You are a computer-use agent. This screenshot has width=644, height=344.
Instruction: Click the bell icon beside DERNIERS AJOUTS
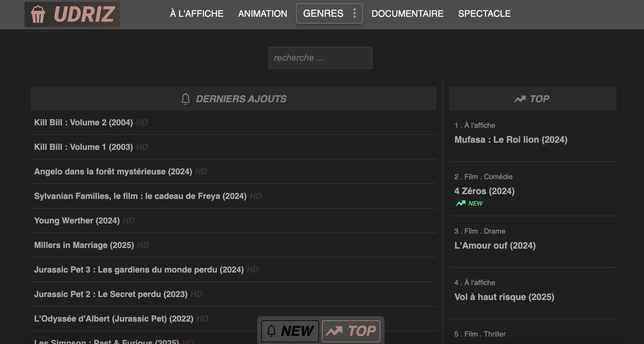pyautogui.click(x=186, y=99)
